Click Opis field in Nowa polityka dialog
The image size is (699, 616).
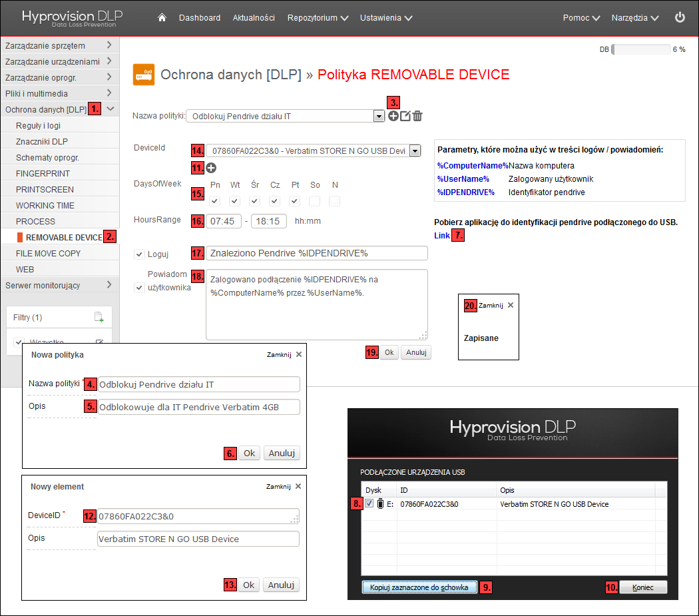pos(199,407)
